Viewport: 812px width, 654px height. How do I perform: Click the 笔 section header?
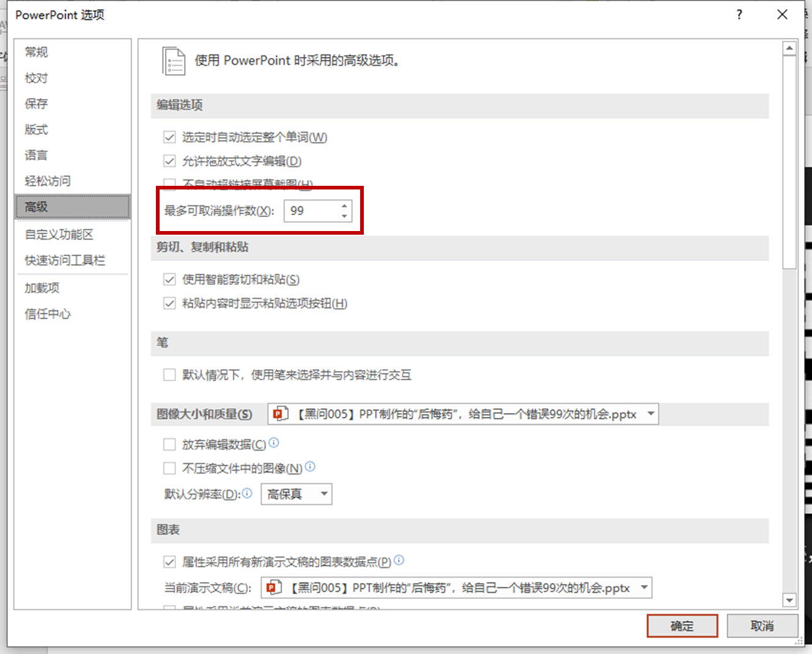460,343
